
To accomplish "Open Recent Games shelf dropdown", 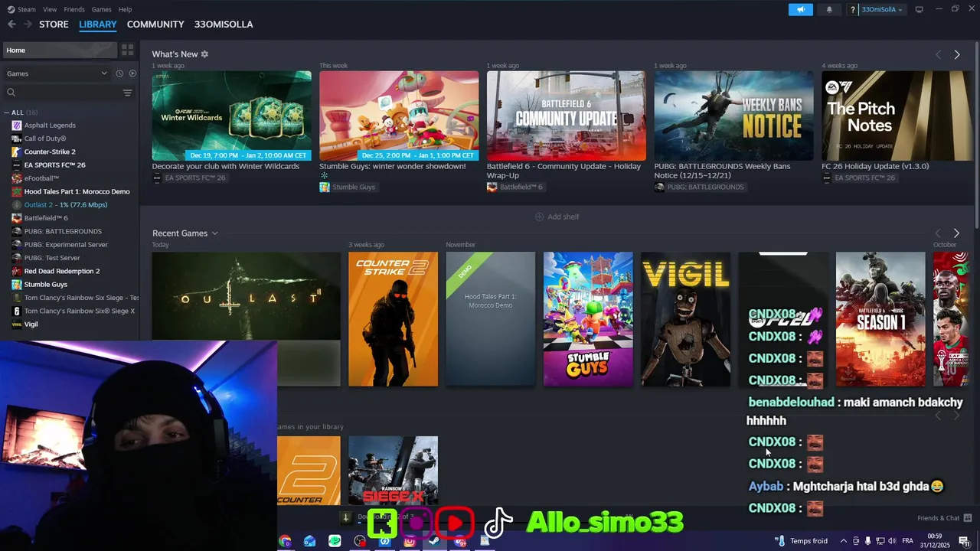I will pos(214,233).
